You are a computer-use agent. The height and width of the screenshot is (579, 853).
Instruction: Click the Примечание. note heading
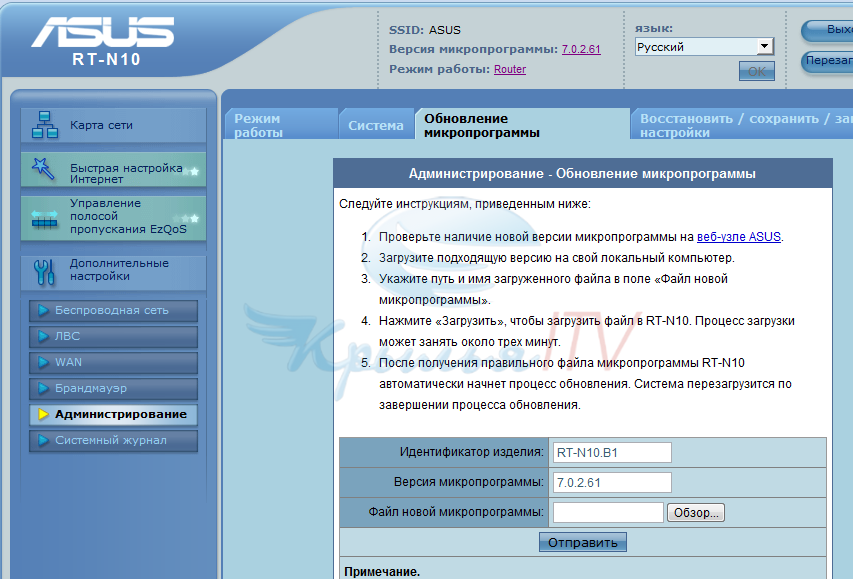[x=382, y=572]
